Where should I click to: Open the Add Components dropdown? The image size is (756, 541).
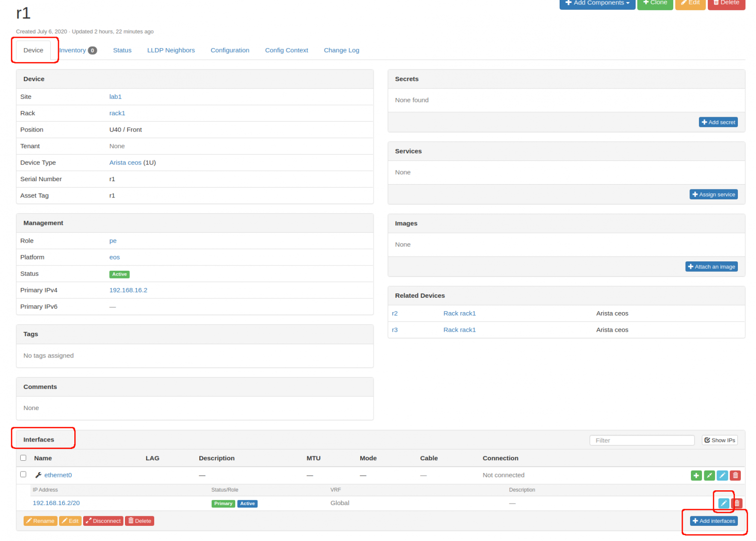597,3
